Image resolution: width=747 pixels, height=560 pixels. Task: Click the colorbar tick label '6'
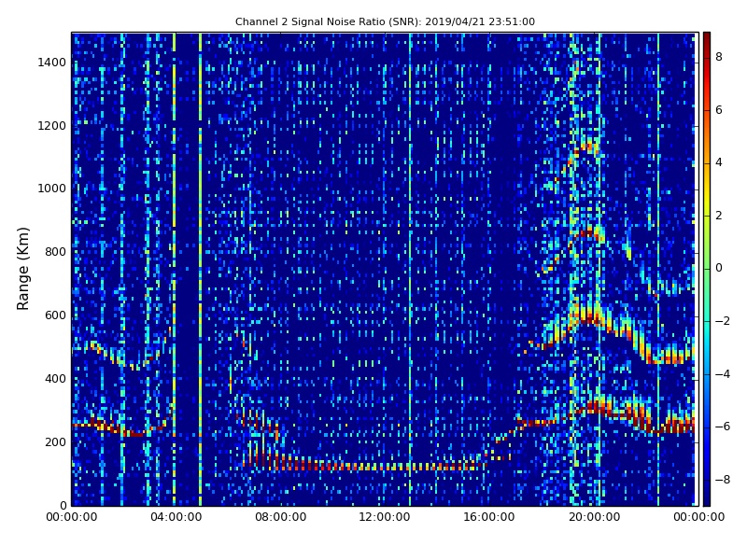coord(719,110)
